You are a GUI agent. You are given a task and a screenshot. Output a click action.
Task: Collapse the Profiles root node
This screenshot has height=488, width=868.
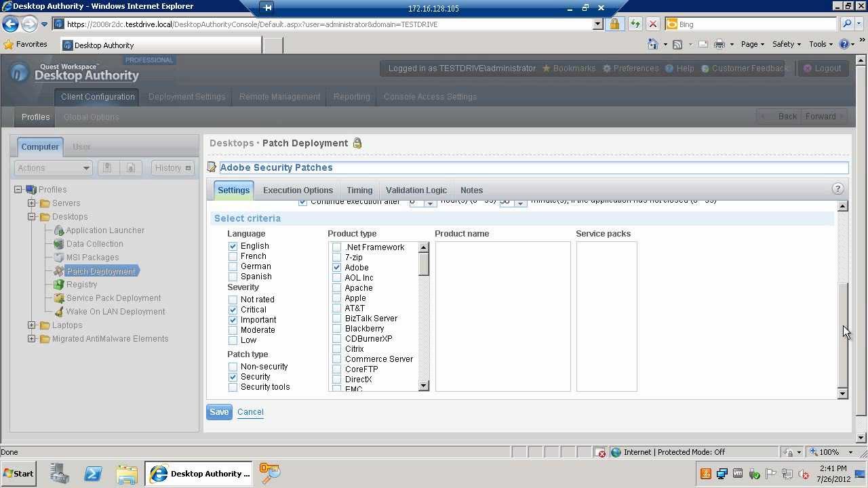click(x=18, y=190)
